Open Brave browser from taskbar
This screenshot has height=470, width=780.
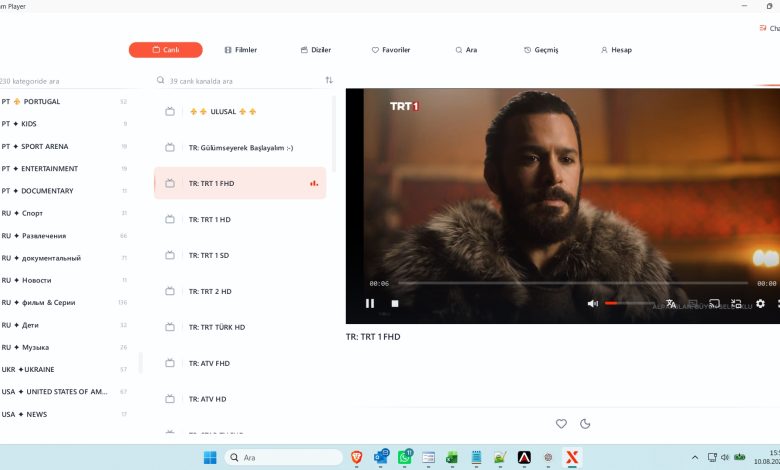click(x=356, y=458)
